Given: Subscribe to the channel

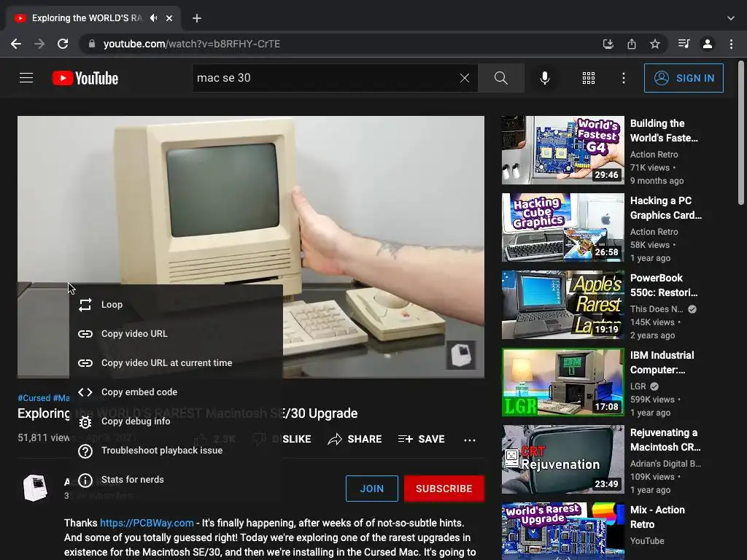Looking at the screenshot, I should (x=444, y=489).
